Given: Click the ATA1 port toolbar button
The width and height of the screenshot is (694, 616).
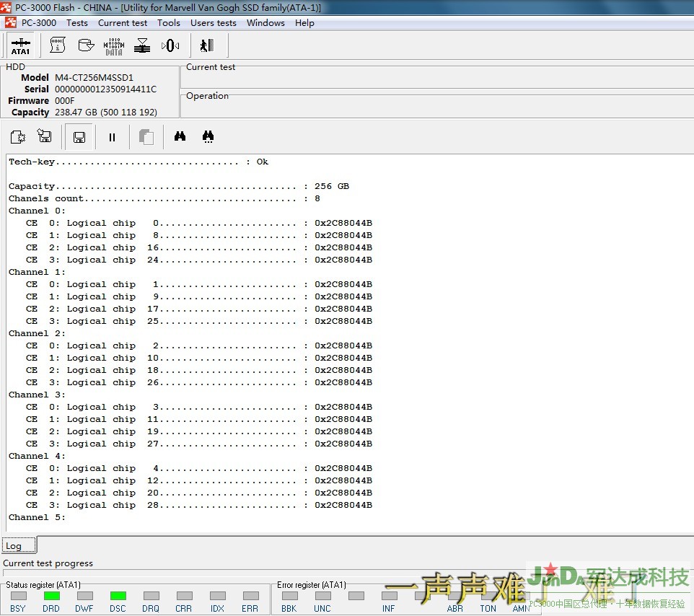Looking at the screenshot, I should (20, 45).
